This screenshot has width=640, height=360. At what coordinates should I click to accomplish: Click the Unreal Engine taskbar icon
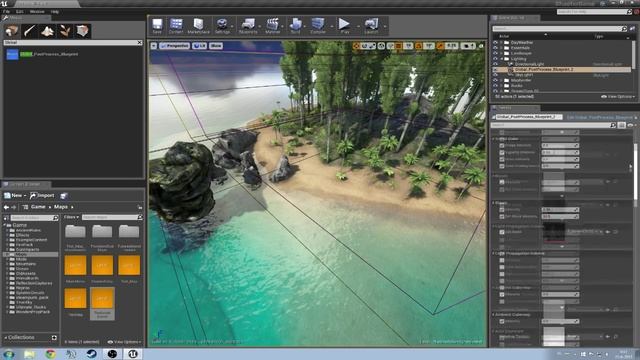coord(132,354)
